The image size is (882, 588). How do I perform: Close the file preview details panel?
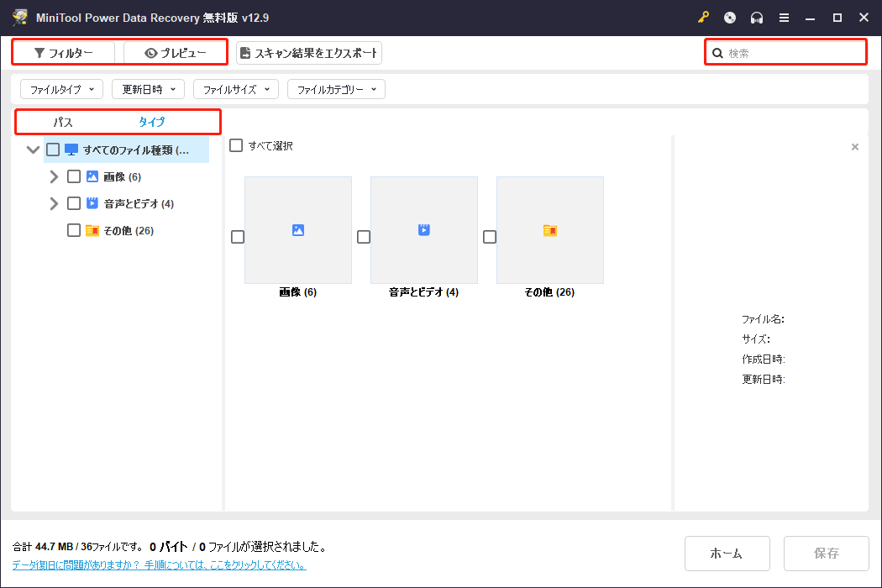(855, 147)
